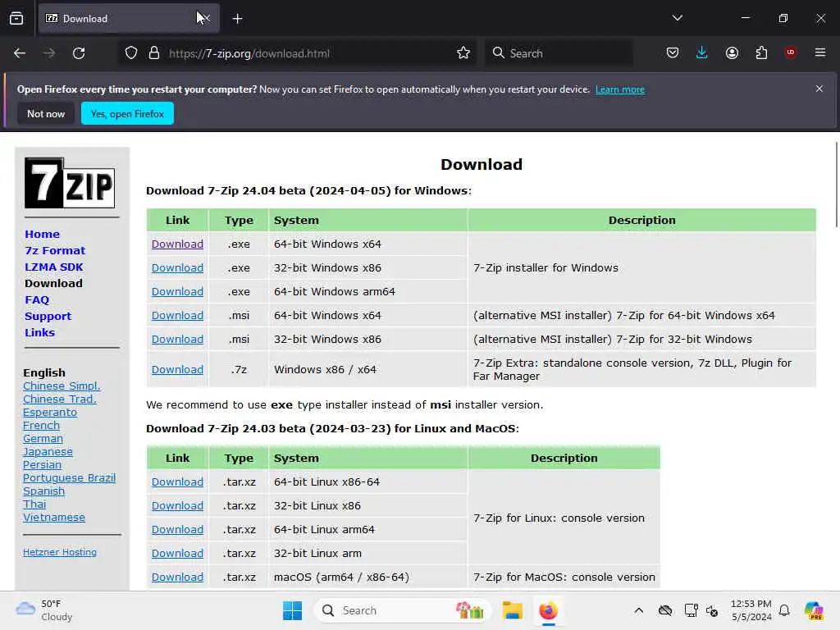840x630 pixels.
Task: View site security padlock info
Action: (x=154, y=53)
